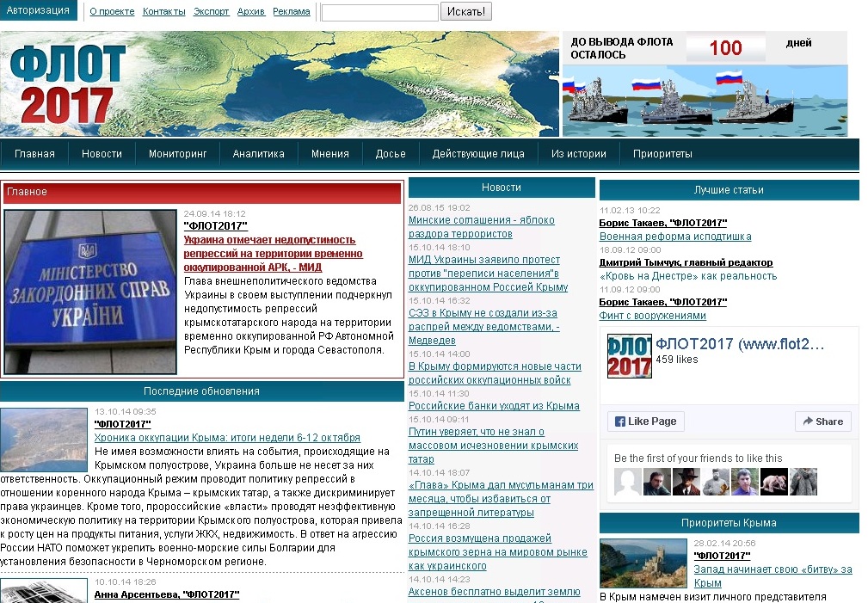Open СЭЗ в Крыму не создали news link

click(x=483, y=327)
